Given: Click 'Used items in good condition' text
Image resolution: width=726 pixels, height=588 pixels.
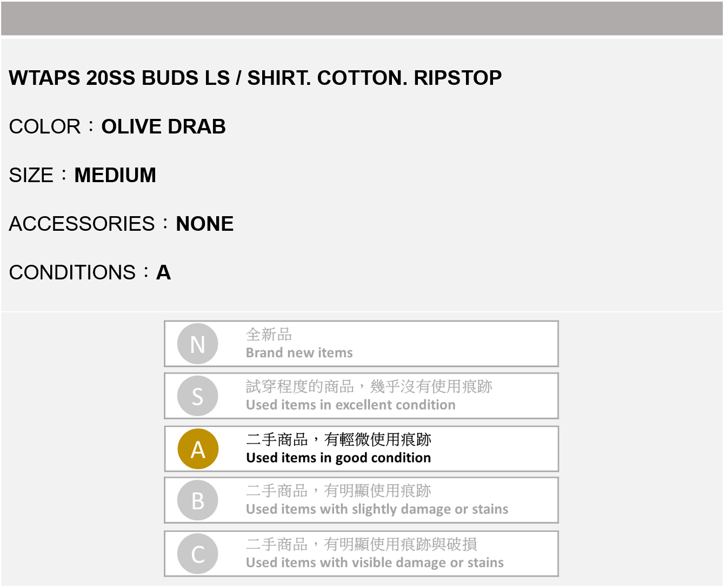Looking at the screenshot, I should click(x=338, y=458).
